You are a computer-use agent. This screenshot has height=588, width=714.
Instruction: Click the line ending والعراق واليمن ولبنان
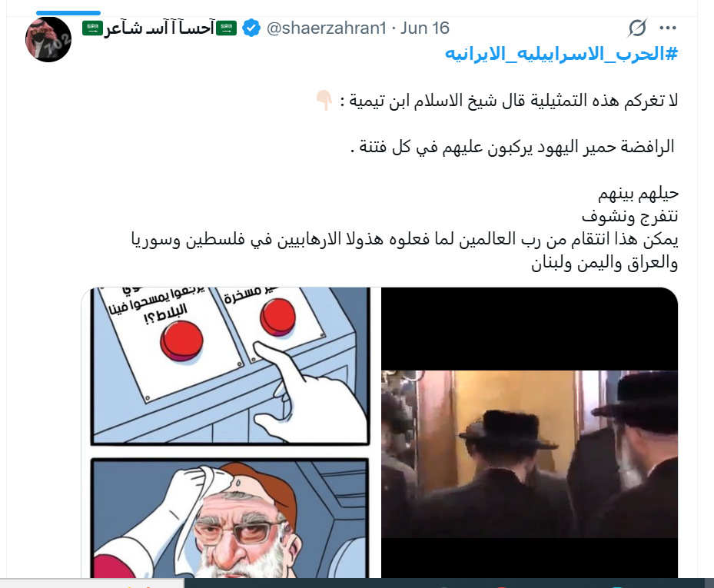[605, 264]
